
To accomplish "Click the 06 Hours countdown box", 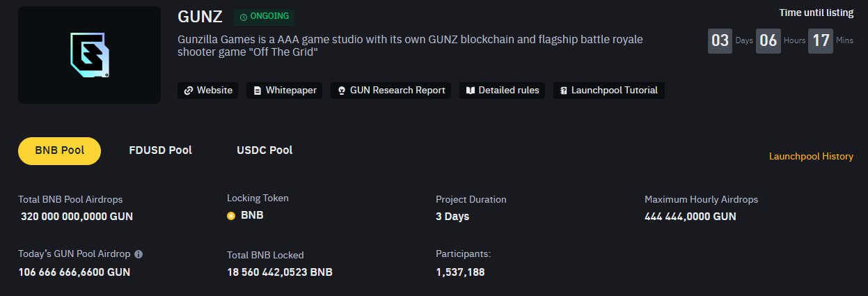I will tap(768, 40).
